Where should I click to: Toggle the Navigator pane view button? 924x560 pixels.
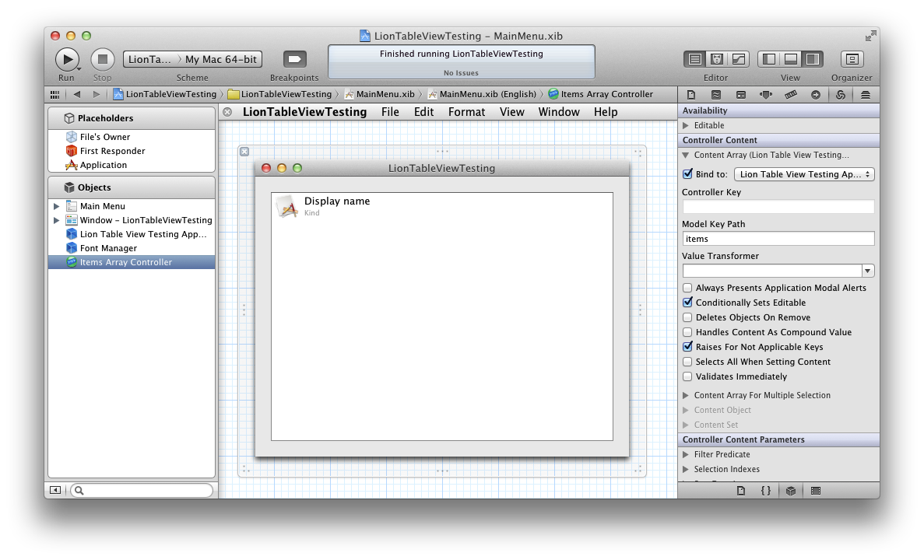point(769,59)
